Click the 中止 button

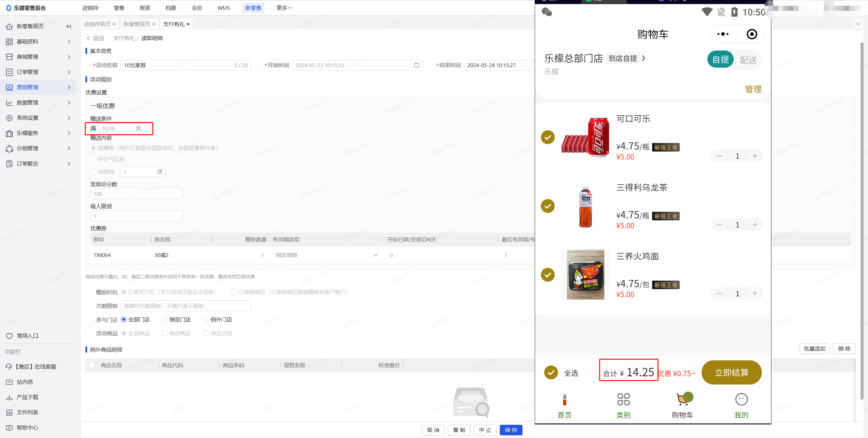point(485,430)
